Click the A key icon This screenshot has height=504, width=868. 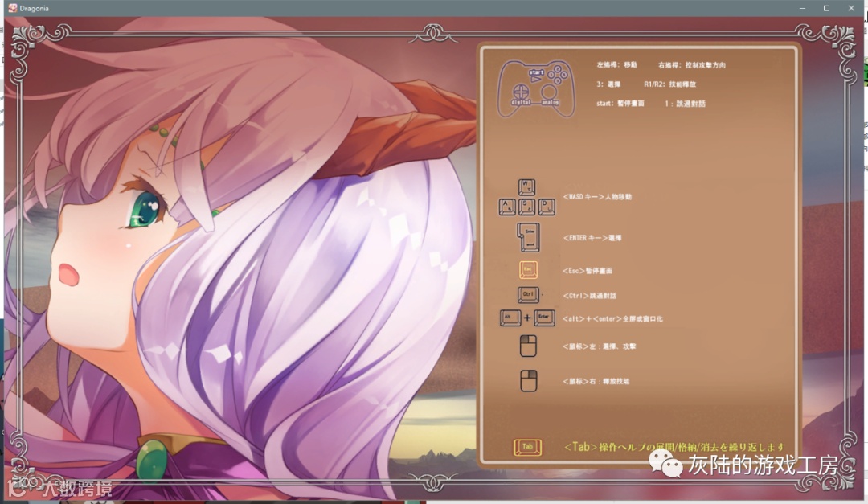pyautogui.click(x=507, y=207)
